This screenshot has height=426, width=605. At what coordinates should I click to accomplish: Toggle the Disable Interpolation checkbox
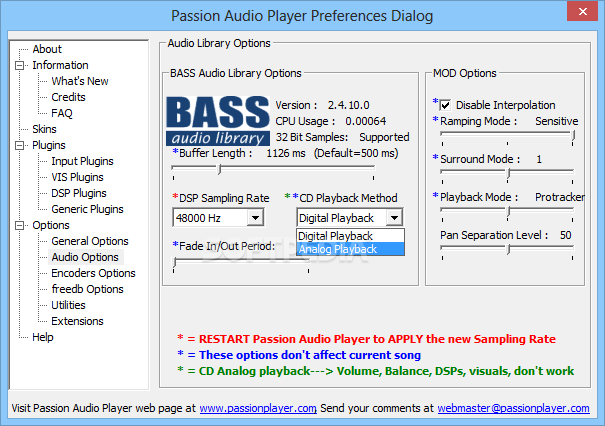coord(445,105)
